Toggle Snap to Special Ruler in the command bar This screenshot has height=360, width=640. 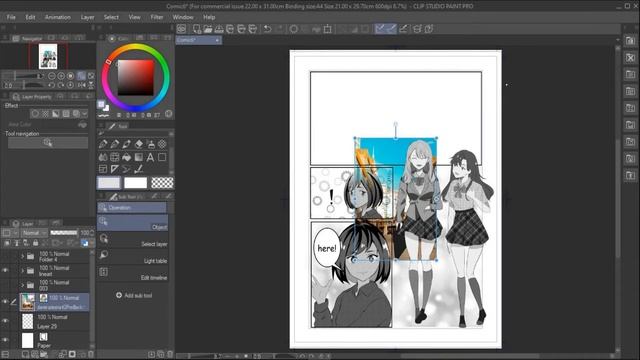coord(391,29)
